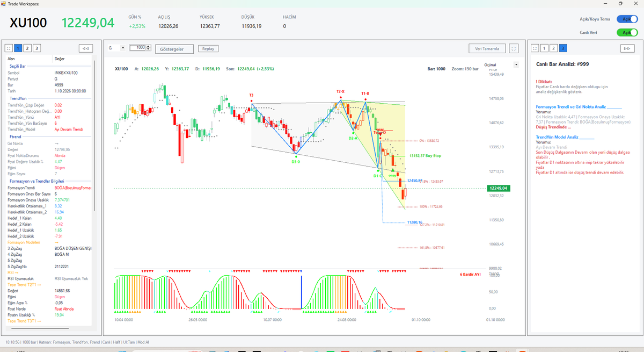
Task: Click the Alan column header
Action: 11,59
